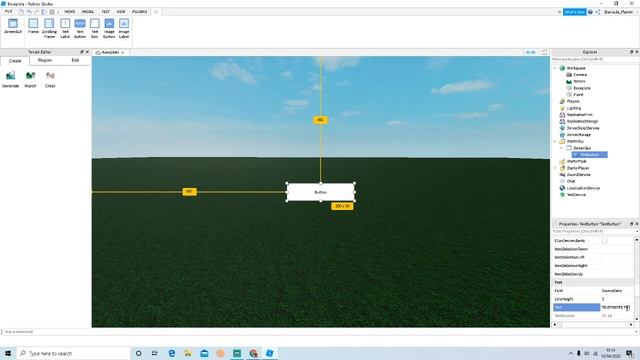Insert a Text Label element

65,28
